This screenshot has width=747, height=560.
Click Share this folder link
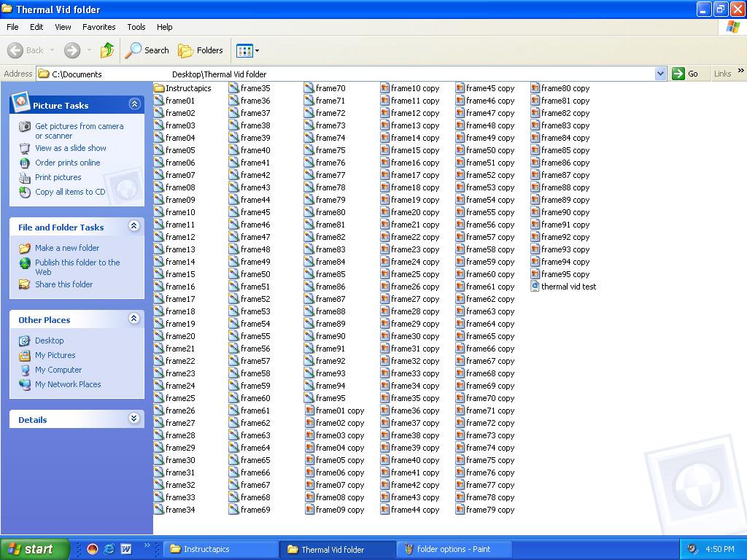(x=64, y=284)
